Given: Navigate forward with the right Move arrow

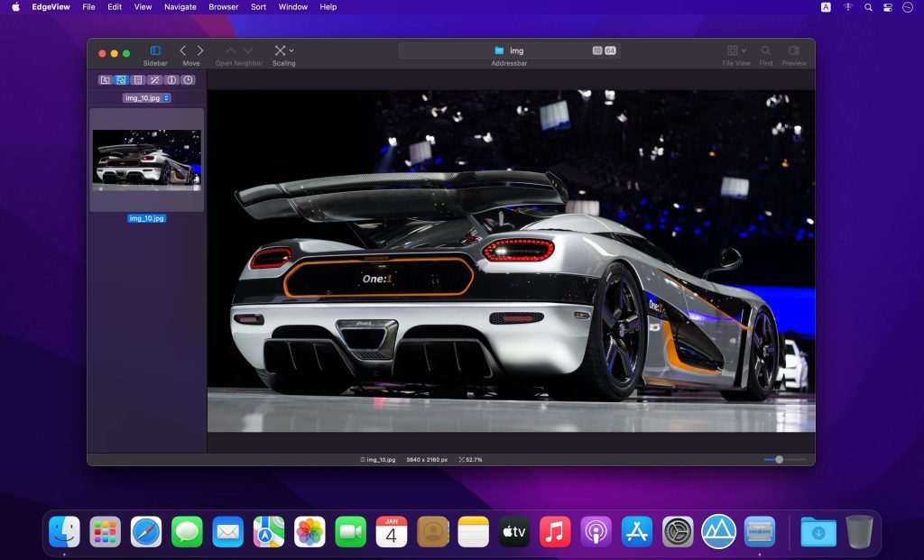Looking at the screenshot, I should 200,50.
